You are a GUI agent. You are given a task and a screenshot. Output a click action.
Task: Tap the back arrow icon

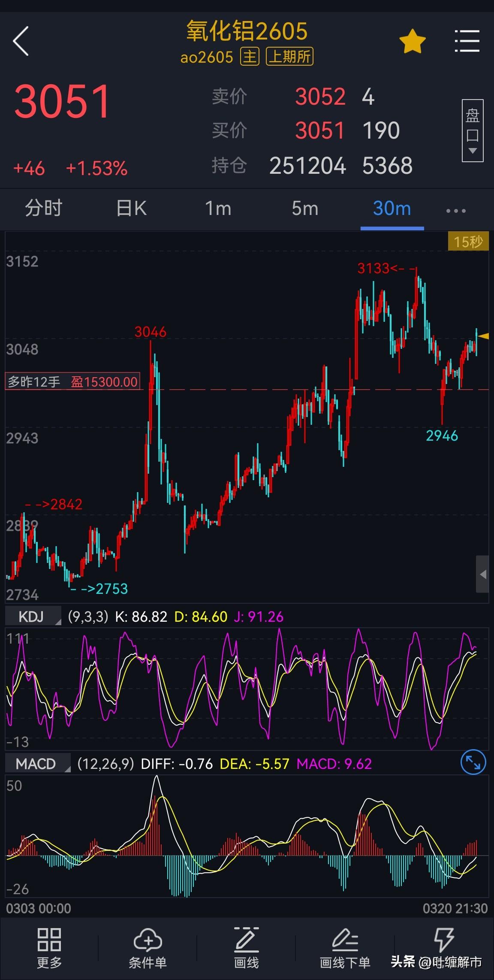click(x=21, y=41)
